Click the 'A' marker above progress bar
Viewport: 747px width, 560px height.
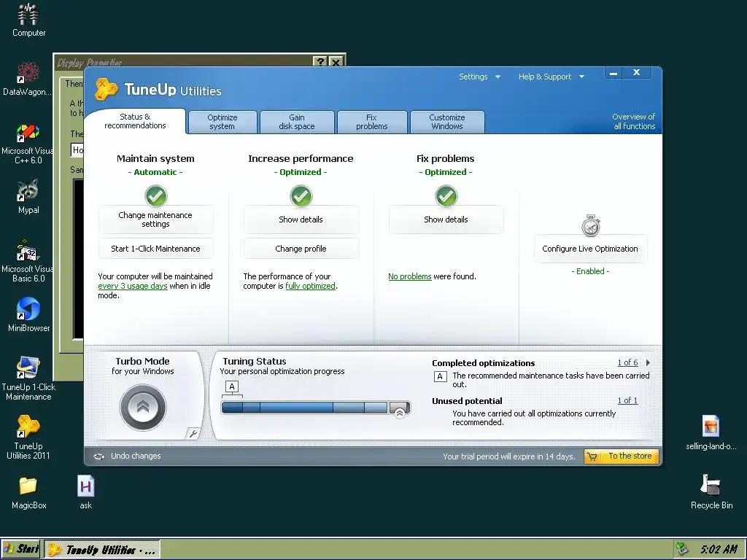point(232,386)
